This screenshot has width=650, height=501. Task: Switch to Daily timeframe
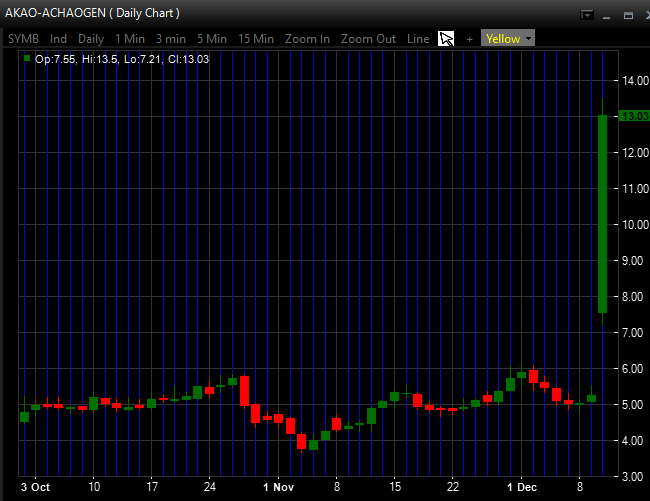(x=91, y=39)
